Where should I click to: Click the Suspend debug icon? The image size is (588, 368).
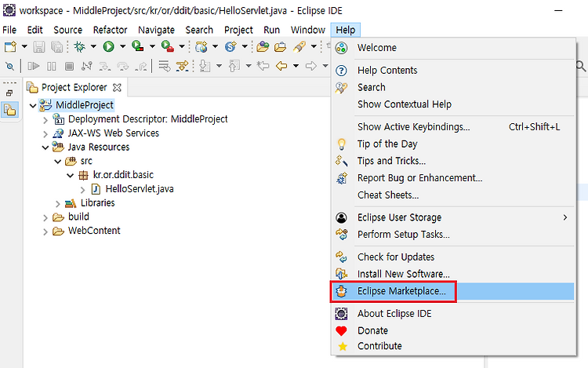click(x=52, y=67)
